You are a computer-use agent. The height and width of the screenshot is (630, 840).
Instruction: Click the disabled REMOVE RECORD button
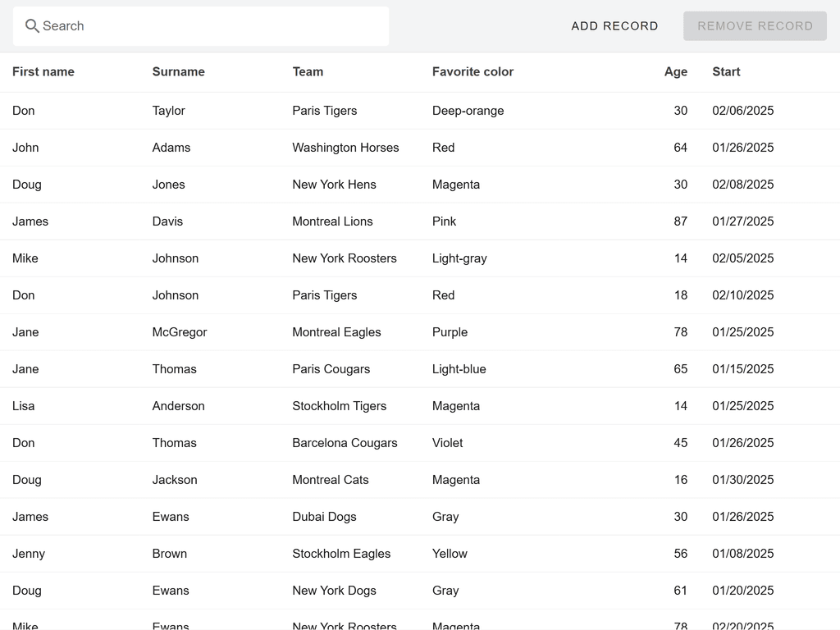pyautogui.click(x=754, y=25)
